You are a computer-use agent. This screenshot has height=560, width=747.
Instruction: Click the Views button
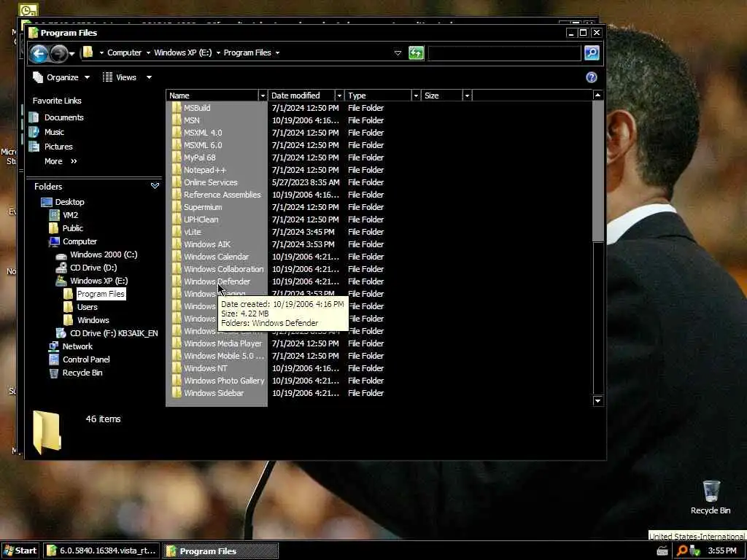pos(120,77)
